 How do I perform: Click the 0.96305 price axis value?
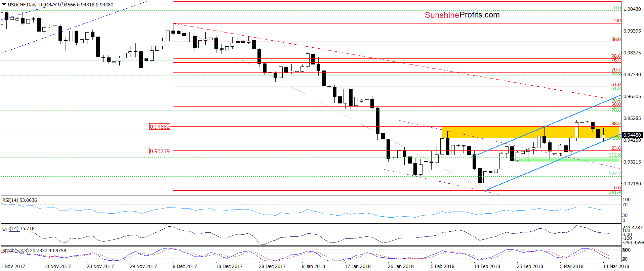point(632,96)
